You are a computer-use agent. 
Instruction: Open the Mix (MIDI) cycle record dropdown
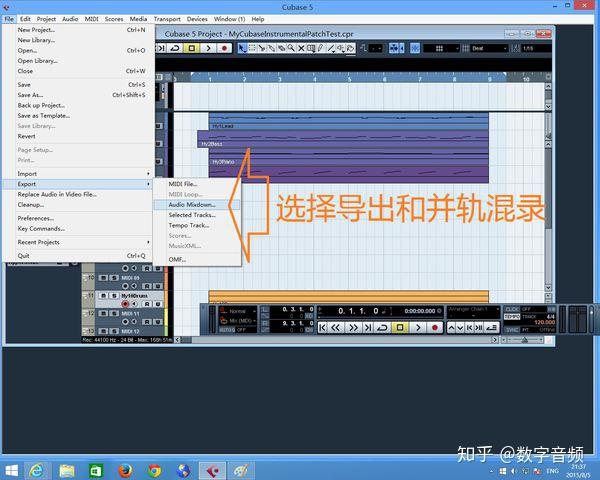(x=238, y=321)
